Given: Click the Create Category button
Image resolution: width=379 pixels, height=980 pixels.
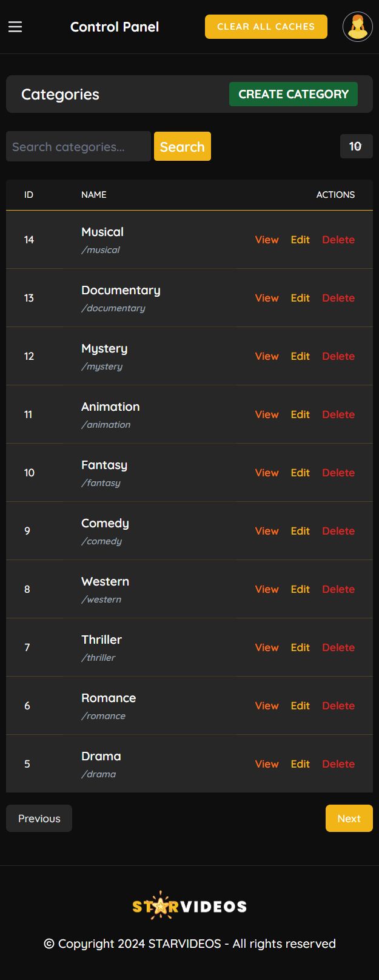Looking at the screenshot, I should point(293,94).
